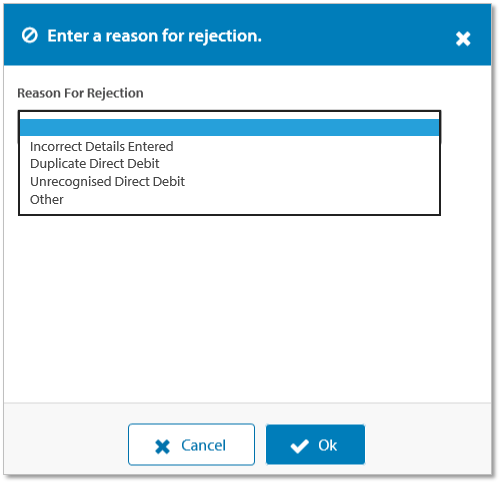Click the empty space right of the Other option

tap(250, 200)
